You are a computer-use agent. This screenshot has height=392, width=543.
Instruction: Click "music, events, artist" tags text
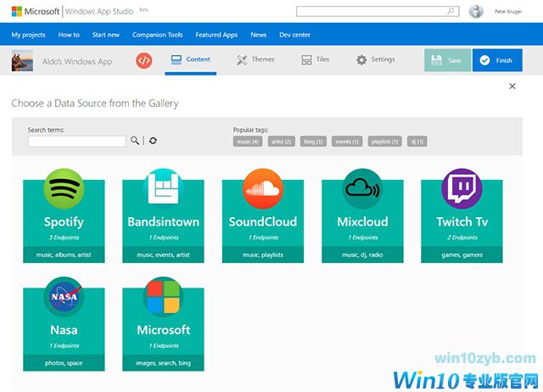[163, 255]
